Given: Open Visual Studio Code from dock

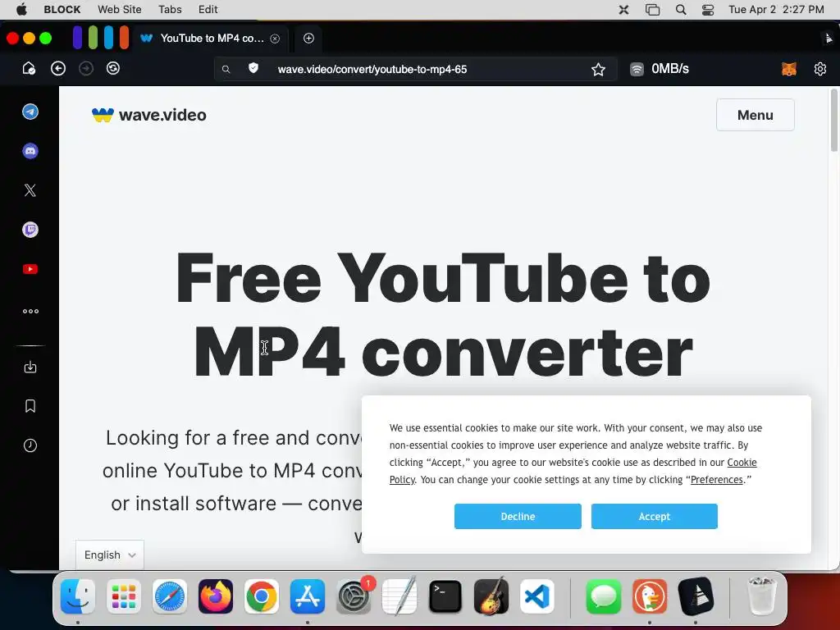Looking at the screenshot, I should click(537, 596).
